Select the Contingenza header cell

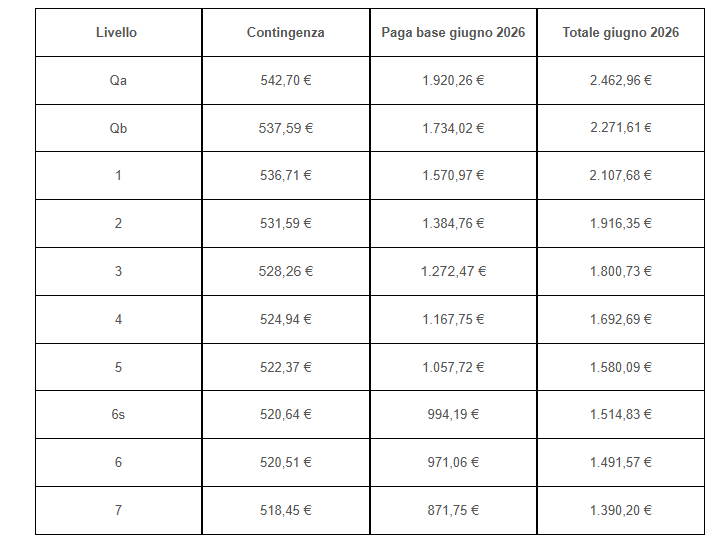click(286, 33)
